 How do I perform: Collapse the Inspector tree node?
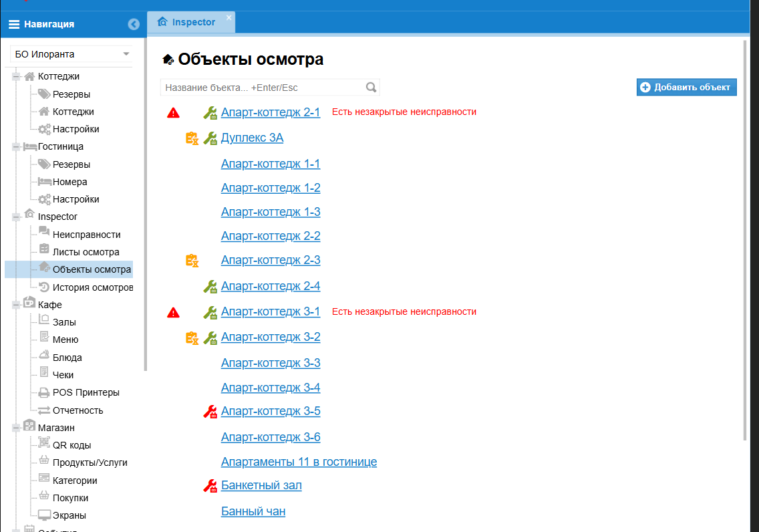[x=16, y=217]
